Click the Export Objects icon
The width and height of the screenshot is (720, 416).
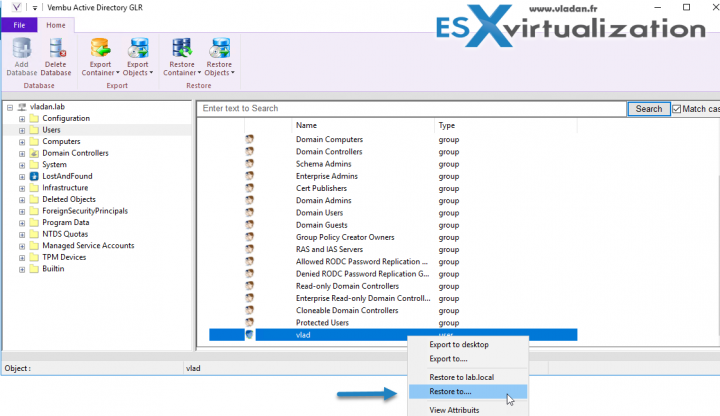(x=138, y=48)
